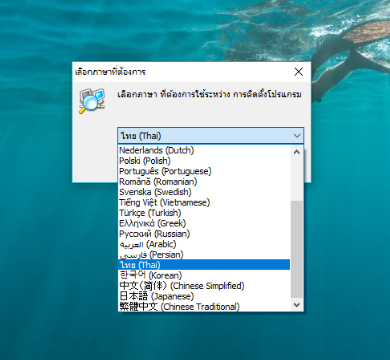Choose the Korean language option

204,275
